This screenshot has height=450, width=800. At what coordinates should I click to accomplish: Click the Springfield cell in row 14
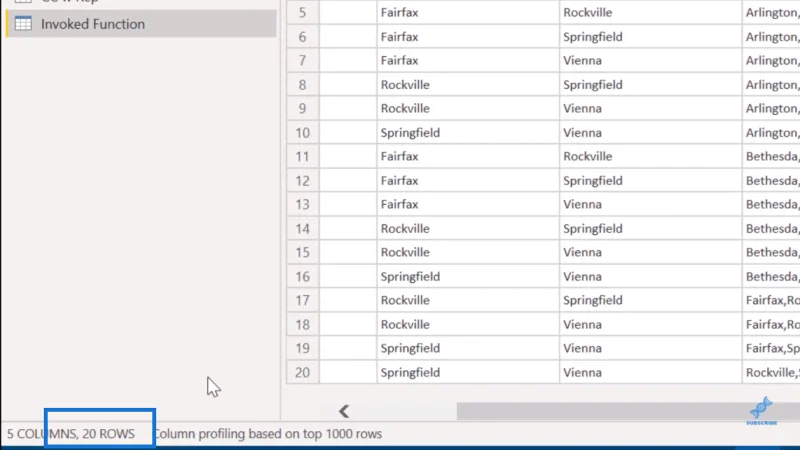[x=651, y=229]
